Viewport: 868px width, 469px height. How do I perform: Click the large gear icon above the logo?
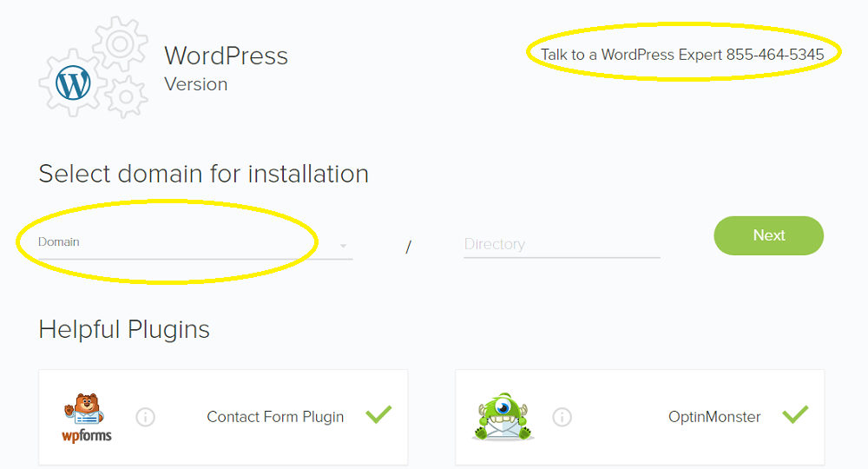[120, 43]
